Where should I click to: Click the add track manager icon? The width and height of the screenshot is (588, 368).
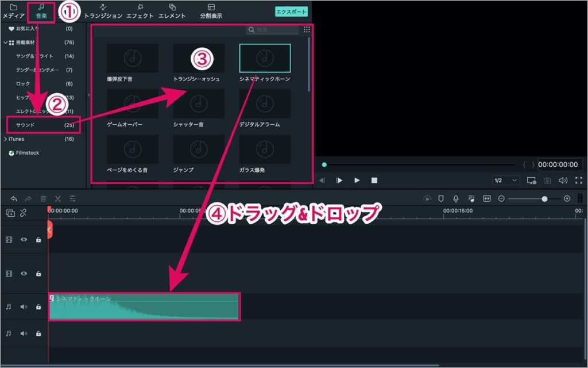[10, 213]
